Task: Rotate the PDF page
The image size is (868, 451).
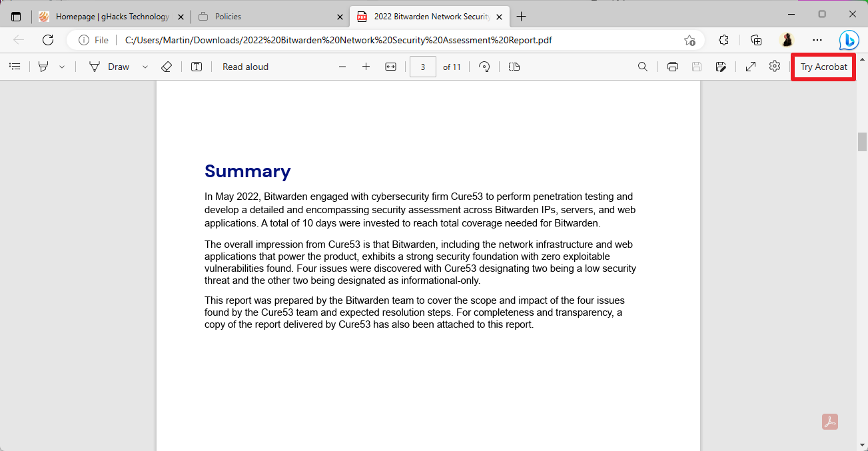Action: pyautogui.click(x=484, y=66)
